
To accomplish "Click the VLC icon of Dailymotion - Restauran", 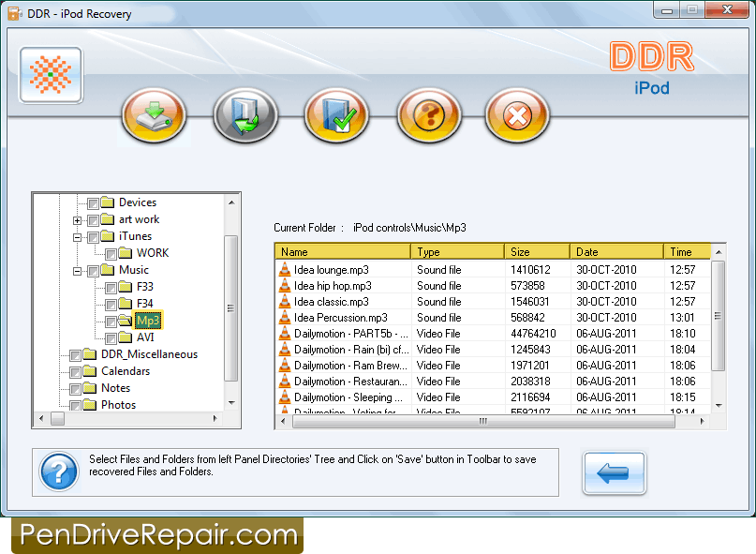I will pos(285,381).
